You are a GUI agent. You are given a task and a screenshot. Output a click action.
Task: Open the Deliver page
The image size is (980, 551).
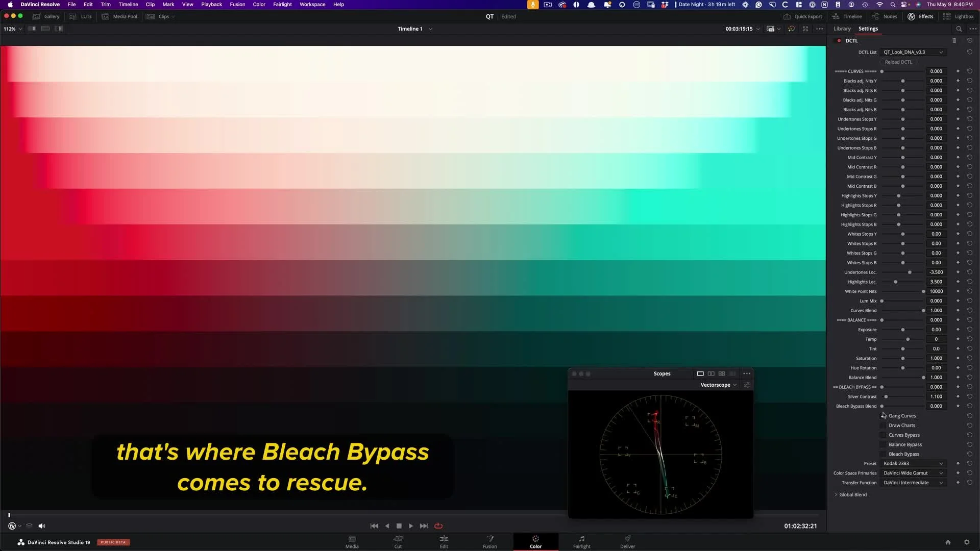627,541
